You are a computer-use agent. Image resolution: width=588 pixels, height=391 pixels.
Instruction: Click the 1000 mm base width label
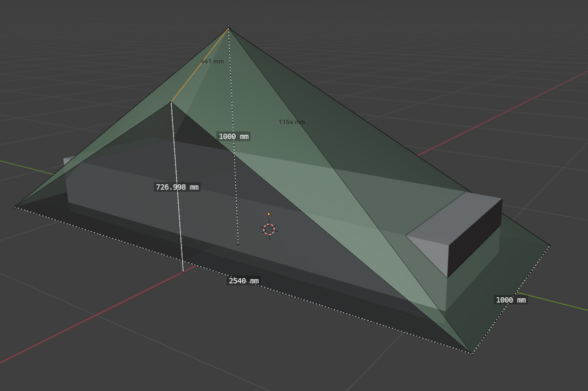(511, 300)
